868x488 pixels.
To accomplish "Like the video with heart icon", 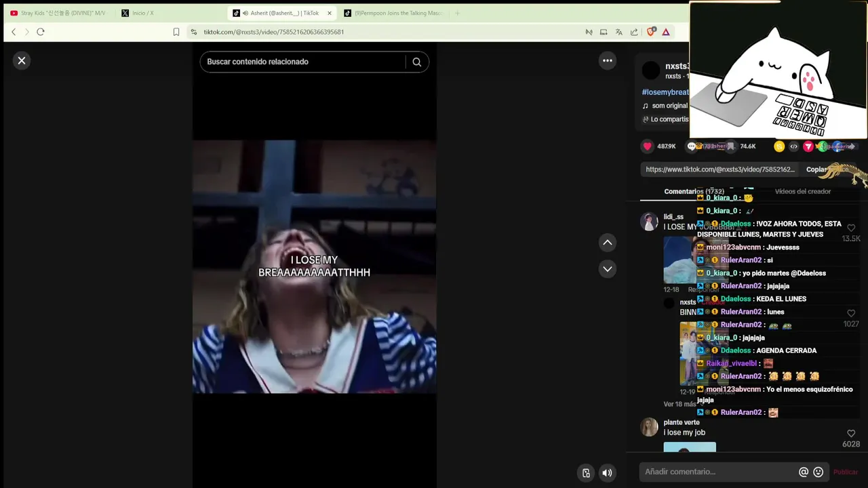I will pos(647,146).
